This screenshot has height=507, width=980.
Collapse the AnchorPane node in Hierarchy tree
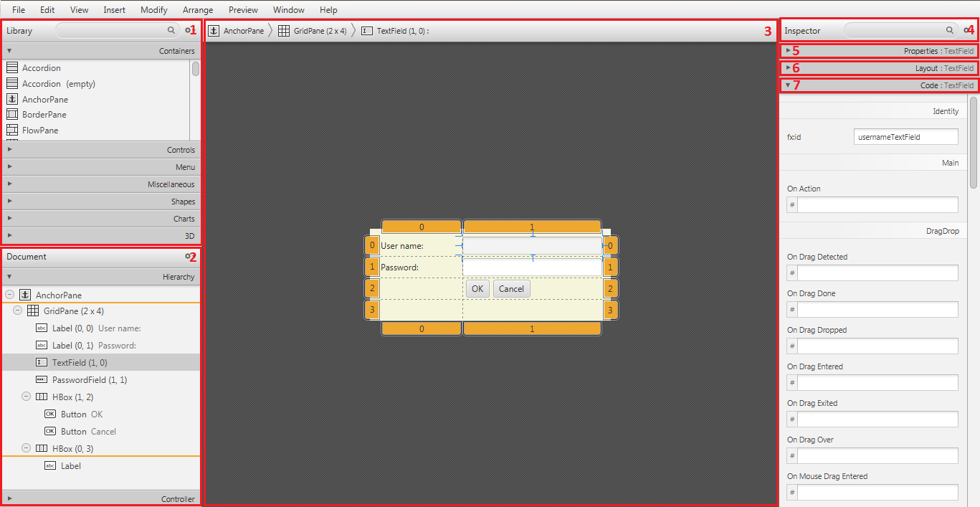point(9,295)
